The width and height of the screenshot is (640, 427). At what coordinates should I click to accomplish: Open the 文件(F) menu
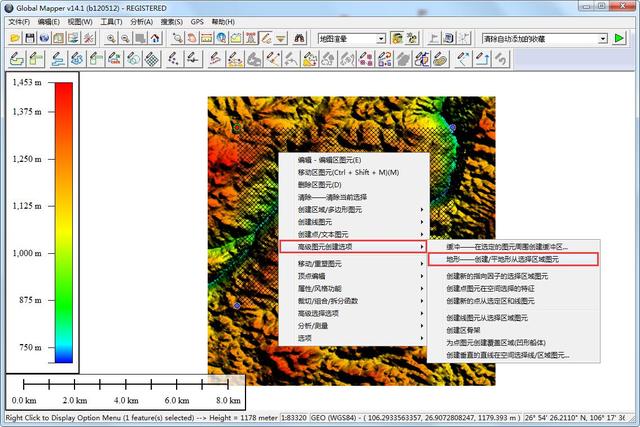point(19,22)
